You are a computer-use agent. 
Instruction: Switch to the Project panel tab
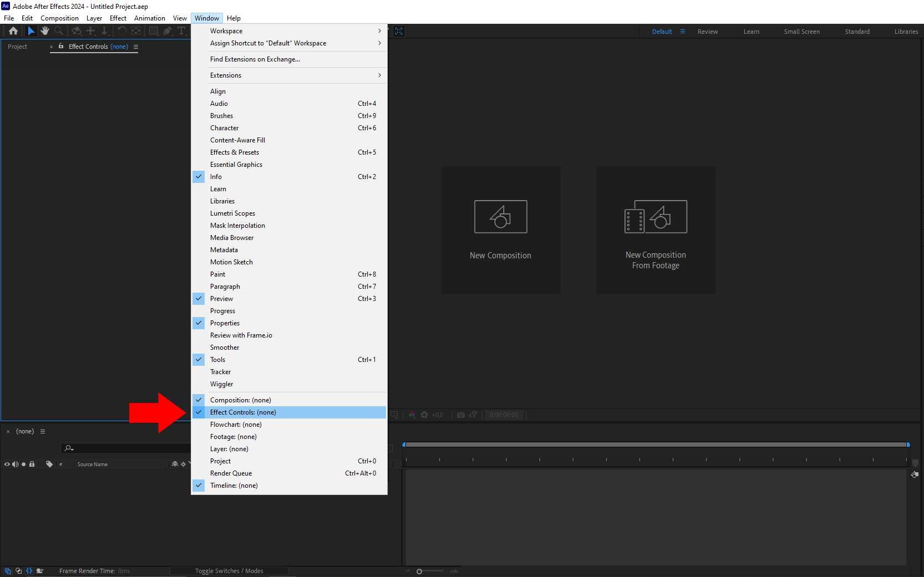tap(17, 47)
